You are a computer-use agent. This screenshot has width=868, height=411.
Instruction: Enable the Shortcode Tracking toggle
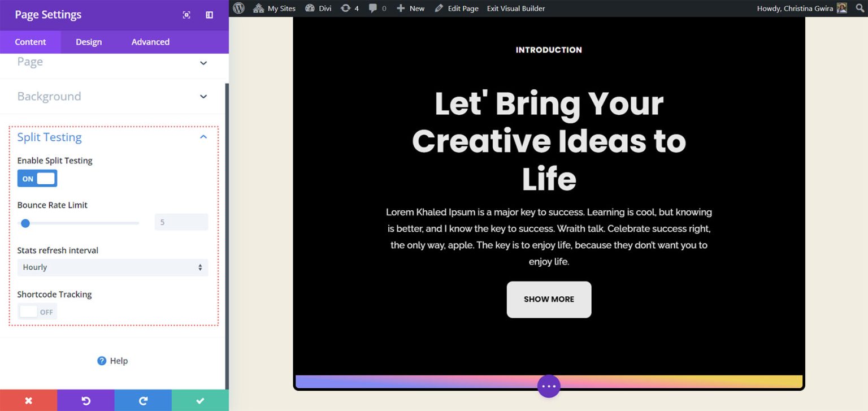point(37,311)
